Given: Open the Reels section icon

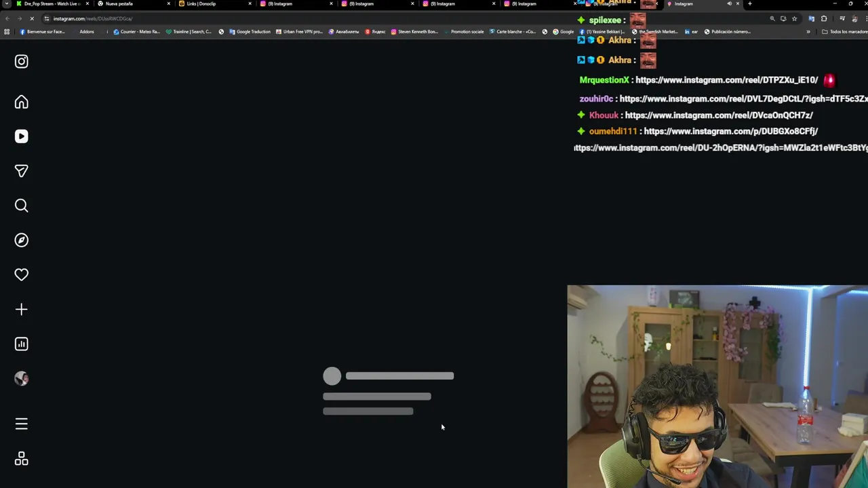Looking at the screenshot, I should (21, 136).
